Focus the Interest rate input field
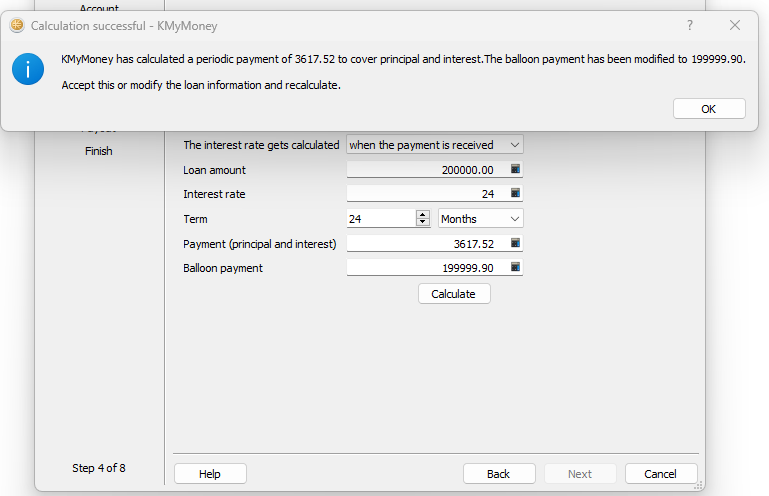 point(425,194)
